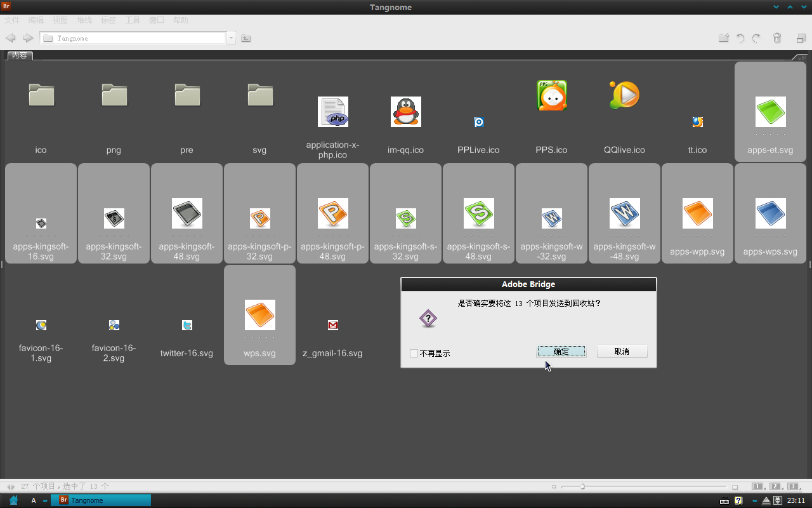
Task: Toggle panels with status bar arrows
Action: tap(11, 486)
